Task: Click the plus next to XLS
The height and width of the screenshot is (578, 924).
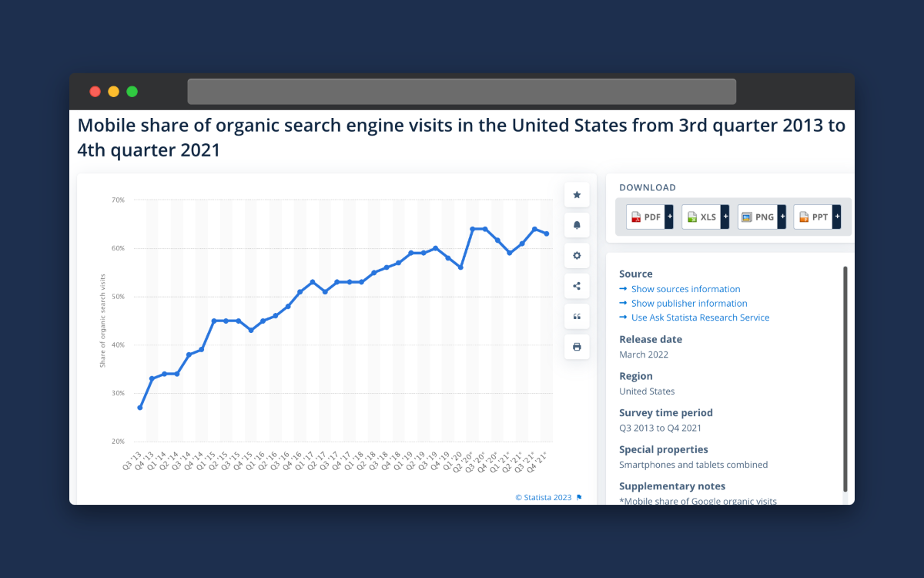Action: (x=725, y=217)
